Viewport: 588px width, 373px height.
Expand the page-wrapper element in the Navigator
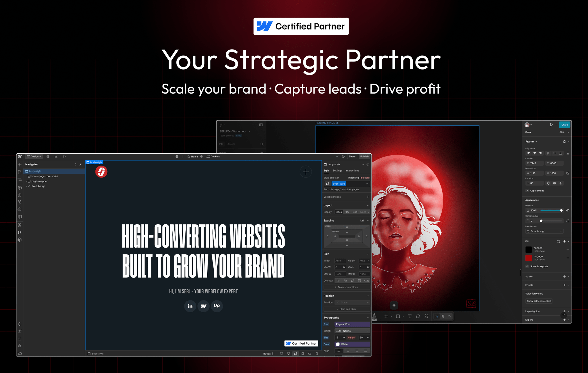point(26,181)
